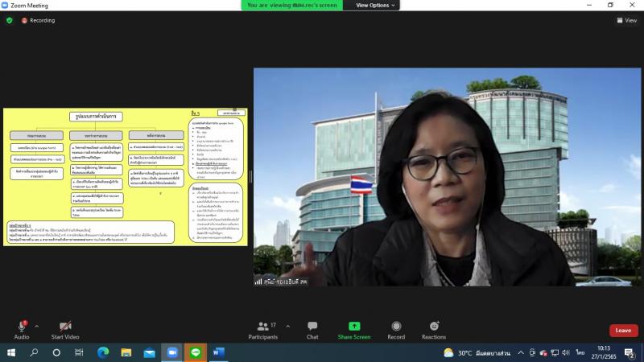
Task: Click the green encryption shield icon
Action: [x=10, y=20]
